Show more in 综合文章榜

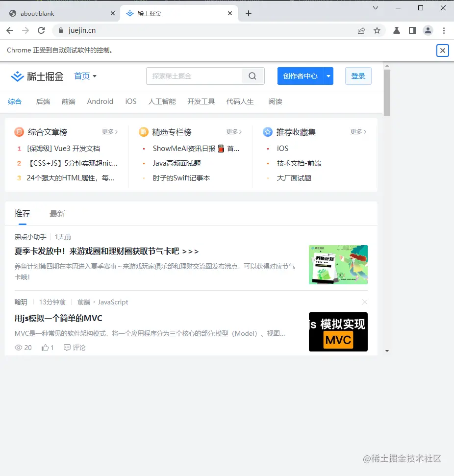pos(110,132)
